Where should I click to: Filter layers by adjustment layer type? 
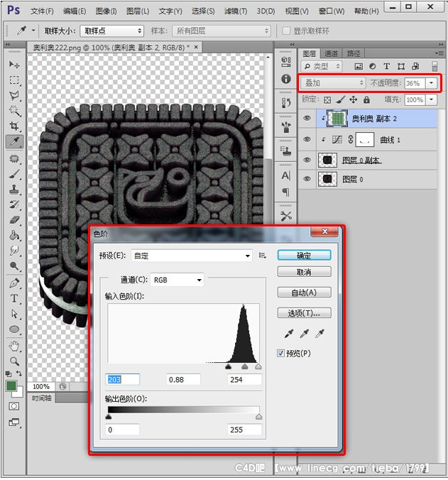(x=373, y=67)
